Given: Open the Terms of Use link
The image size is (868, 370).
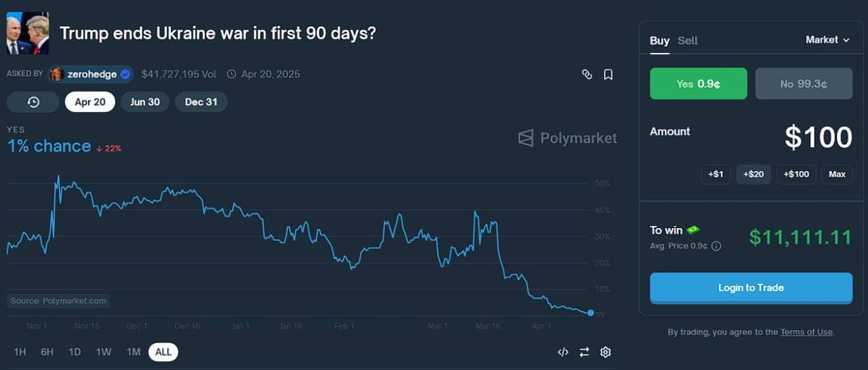Looking at the screenshot, I should [806, 332].
